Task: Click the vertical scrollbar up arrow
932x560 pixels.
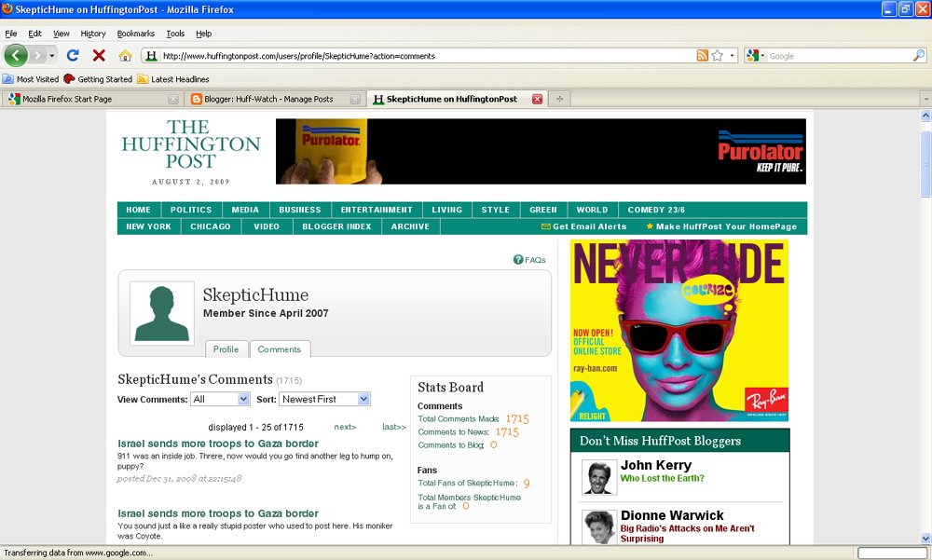Action: coord(925,116)
